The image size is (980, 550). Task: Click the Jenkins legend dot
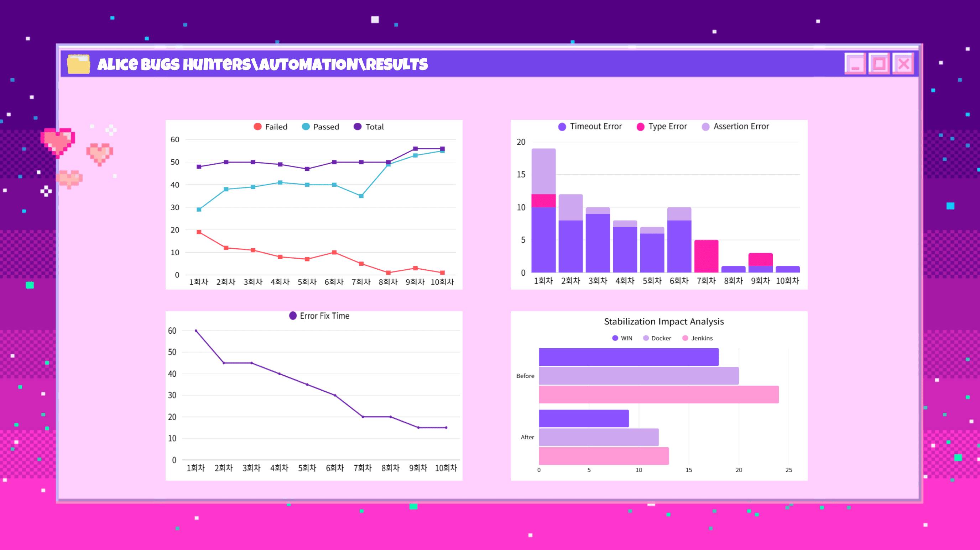pyautogui.click(x=685, y=338)
